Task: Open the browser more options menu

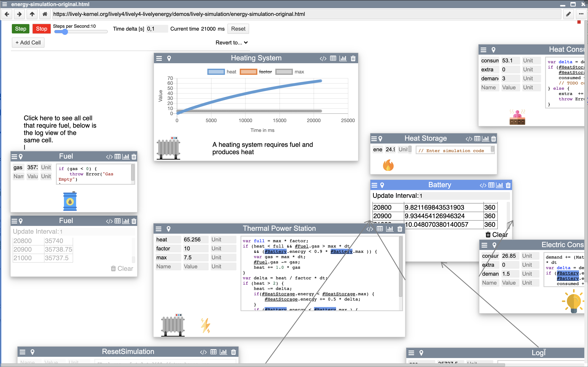Action: (x=581, y=14)
